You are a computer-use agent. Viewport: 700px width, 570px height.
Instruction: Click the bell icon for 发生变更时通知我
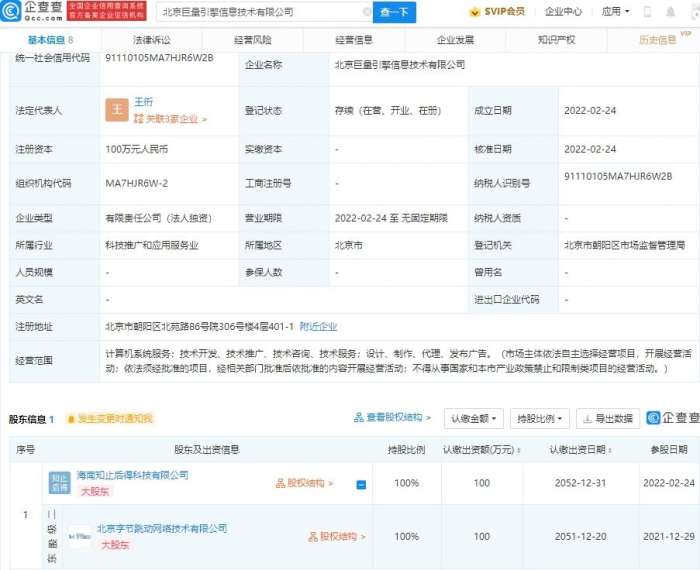tap(71, 419)
